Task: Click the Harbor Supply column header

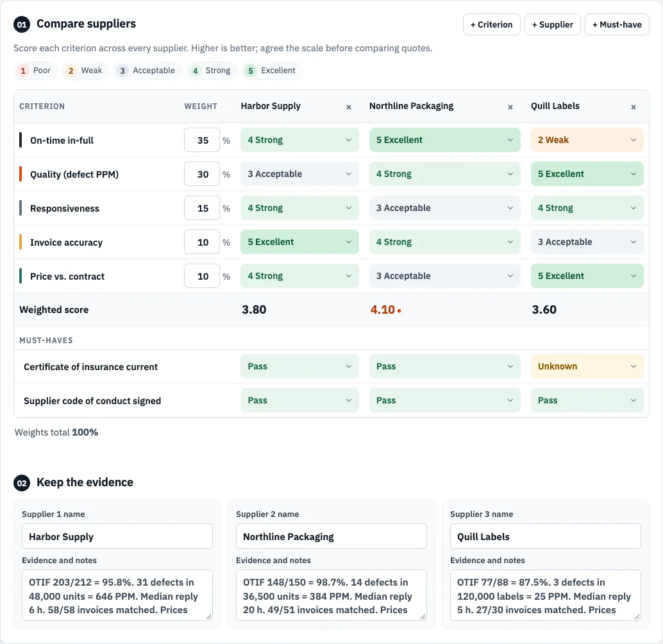Action: [271, 106]
